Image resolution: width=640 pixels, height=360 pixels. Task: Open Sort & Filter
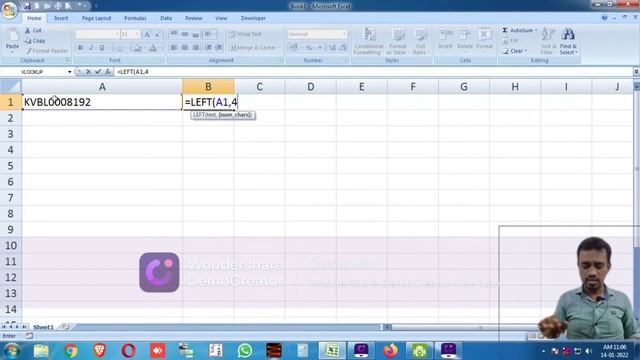coord(548,41)
